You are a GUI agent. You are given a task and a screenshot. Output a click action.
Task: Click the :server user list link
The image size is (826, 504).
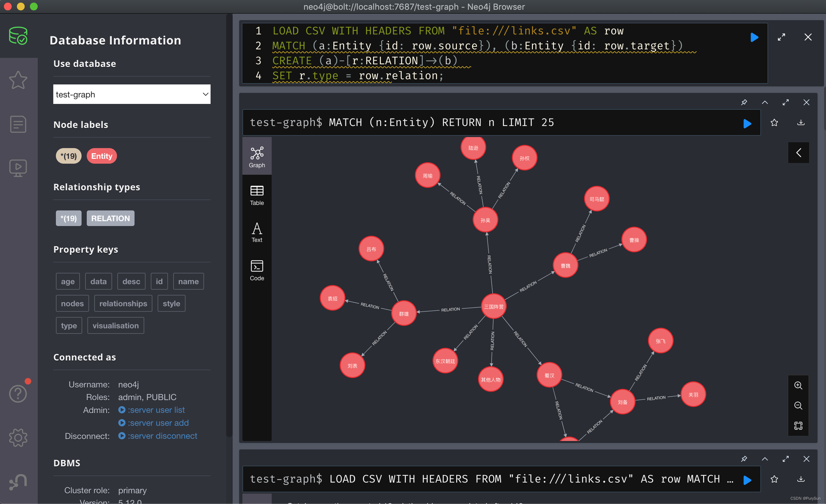click(x=156, y=410)
